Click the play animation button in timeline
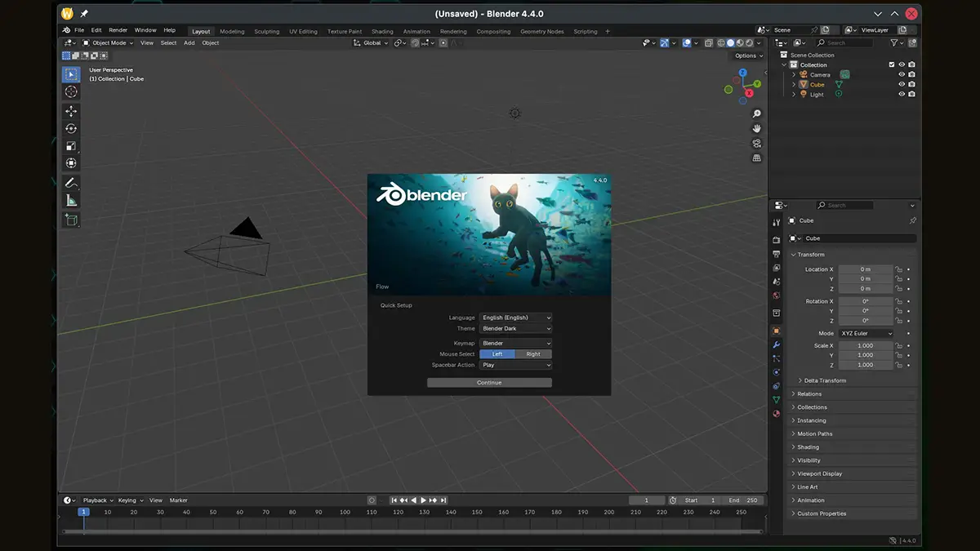980x551 pixels. click(423, 500)
